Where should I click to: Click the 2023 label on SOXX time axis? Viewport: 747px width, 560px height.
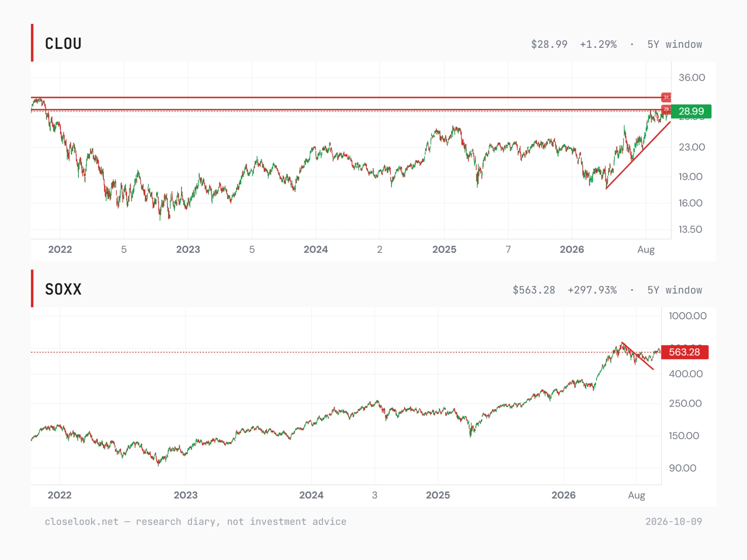tap(186, 495)
